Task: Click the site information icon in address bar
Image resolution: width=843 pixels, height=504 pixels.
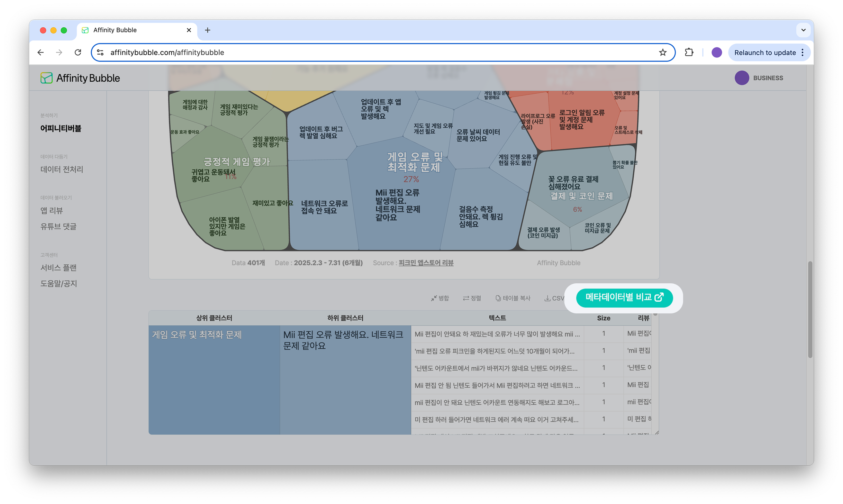Action: point(100,52)
